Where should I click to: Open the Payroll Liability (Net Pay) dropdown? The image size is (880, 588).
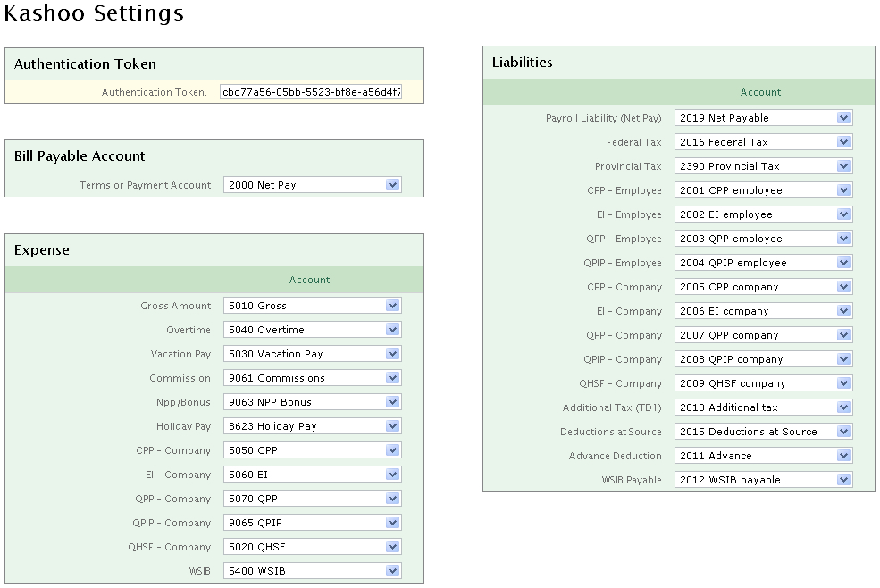(763, 118)
